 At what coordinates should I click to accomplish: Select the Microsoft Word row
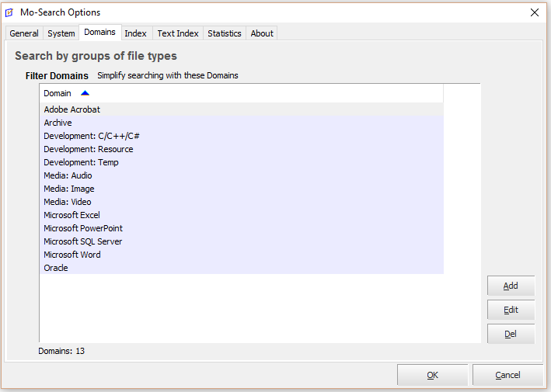pyautogui.click(x=242, y=255)
